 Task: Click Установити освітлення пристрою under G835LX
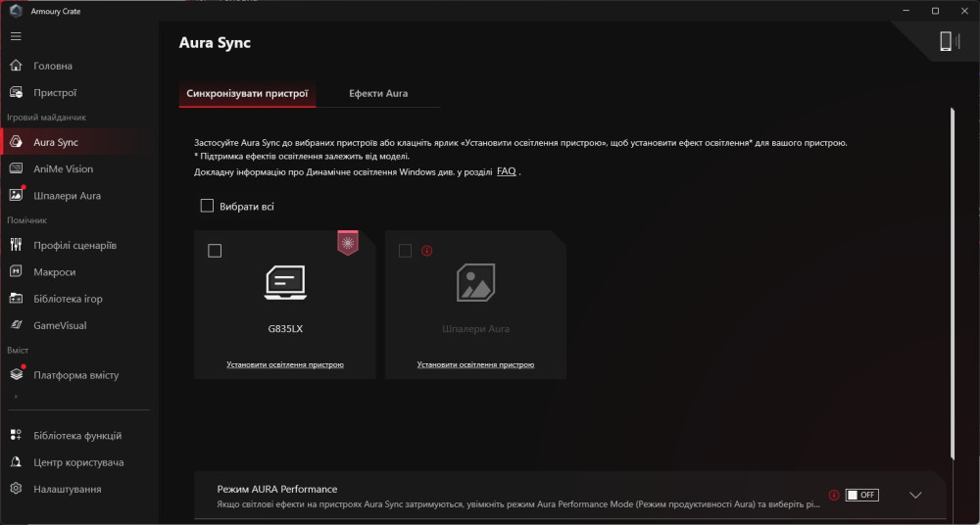point(285,364)
